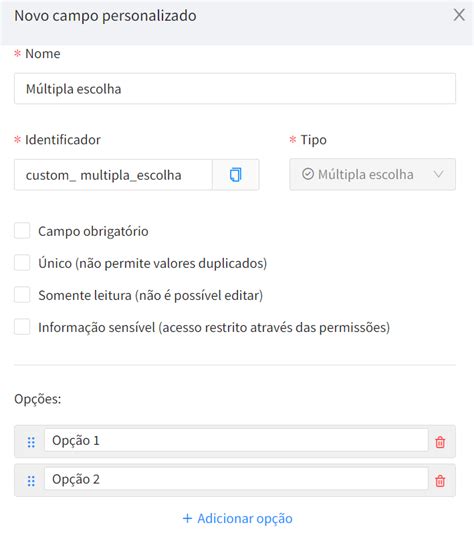Click the Opção 1 text field
The image size is (474, 535).
(x=236, y=440)
